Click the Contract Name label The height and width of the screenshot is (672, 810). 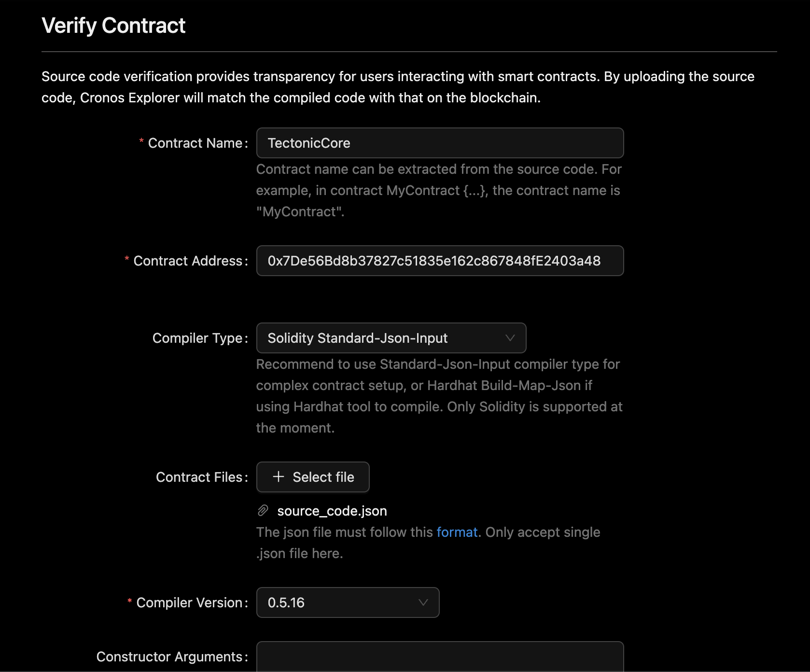tap(195, 143)
